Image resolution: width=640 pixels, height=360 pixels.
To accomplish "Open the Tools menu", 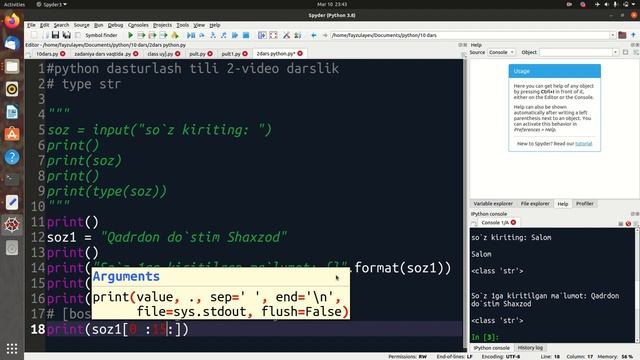I will coord(182,25).
